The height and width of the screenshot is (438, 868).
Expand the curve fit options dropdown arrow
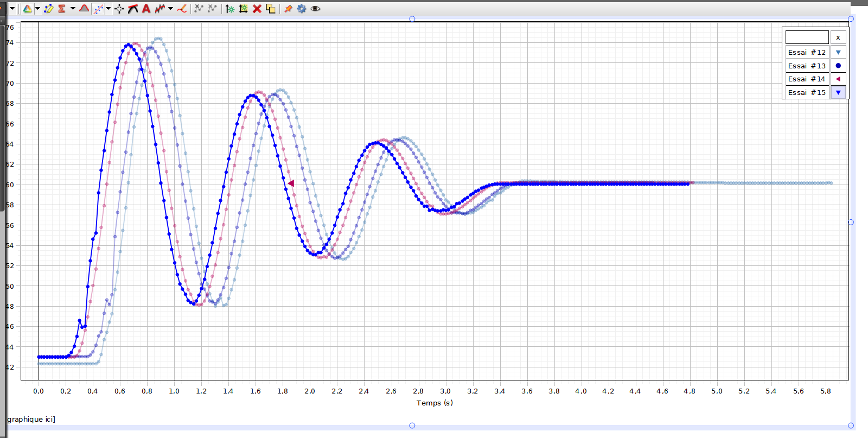click(108, 9)
